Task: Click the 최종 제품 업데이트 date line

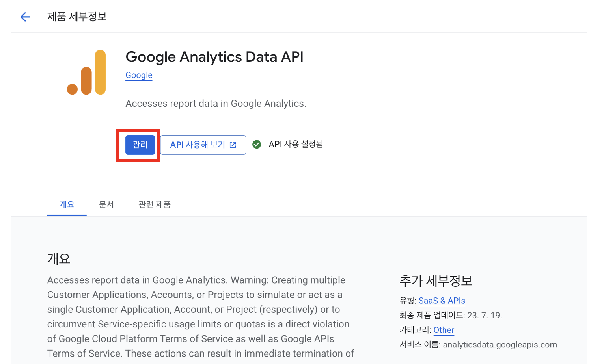Action: pos(451,315)
